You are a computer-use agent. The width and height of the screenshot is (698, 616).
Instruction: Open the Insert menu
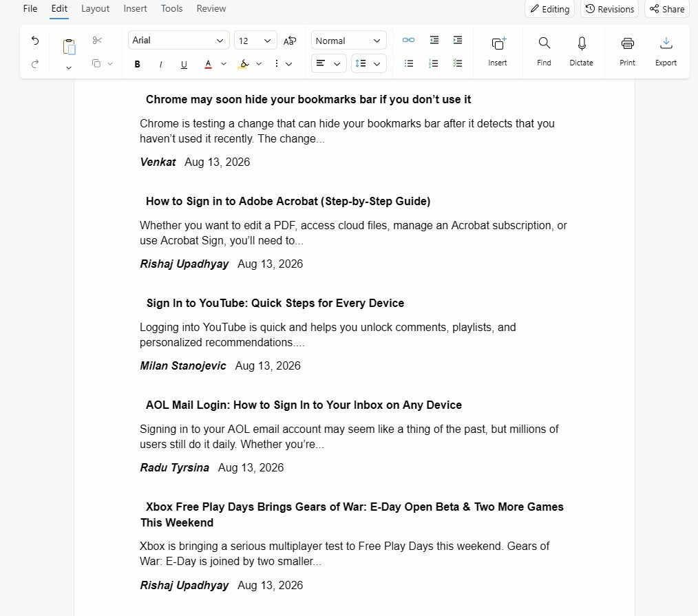click(136, 8)
